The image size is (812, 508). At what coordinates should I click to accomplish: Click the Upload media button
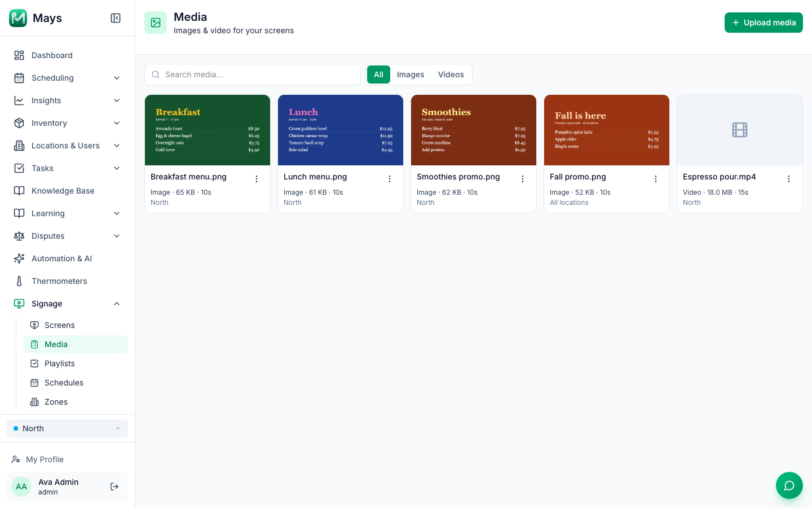[x=764, y=23]
